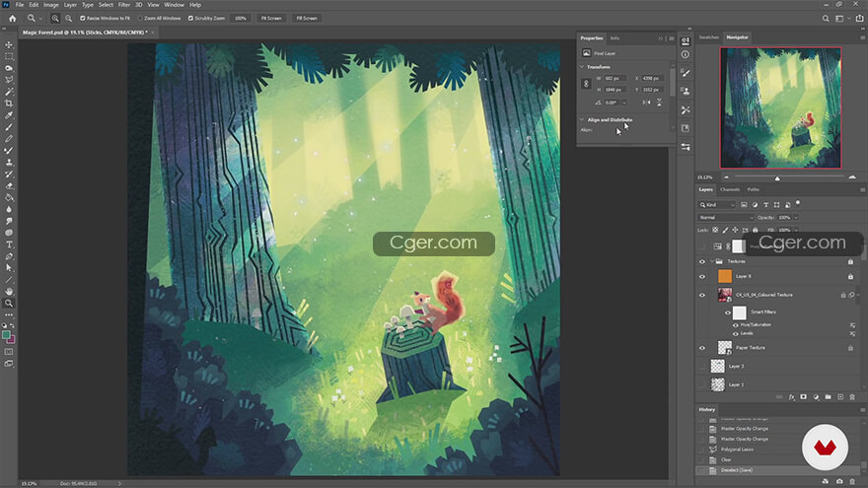Click the Fit Screen button
The height and width of the screenshot is (488, 868).
269,18
